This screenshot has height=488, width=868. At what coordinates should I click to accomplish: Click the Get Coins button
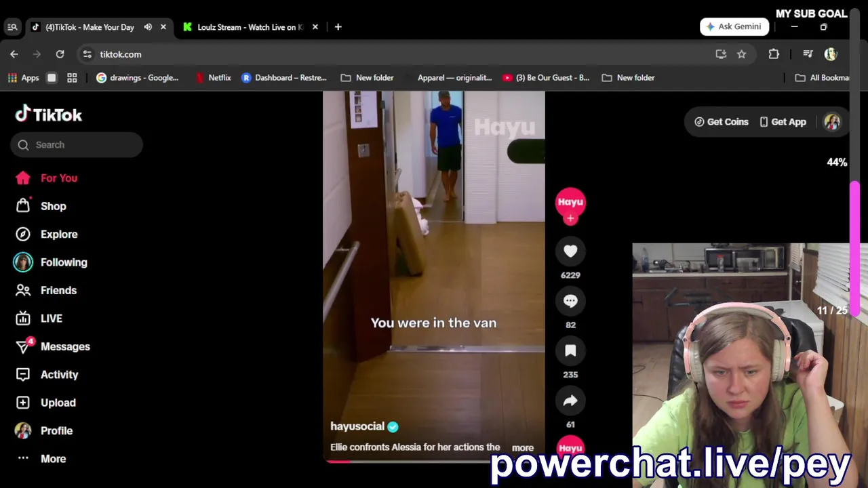pos(722,122)
